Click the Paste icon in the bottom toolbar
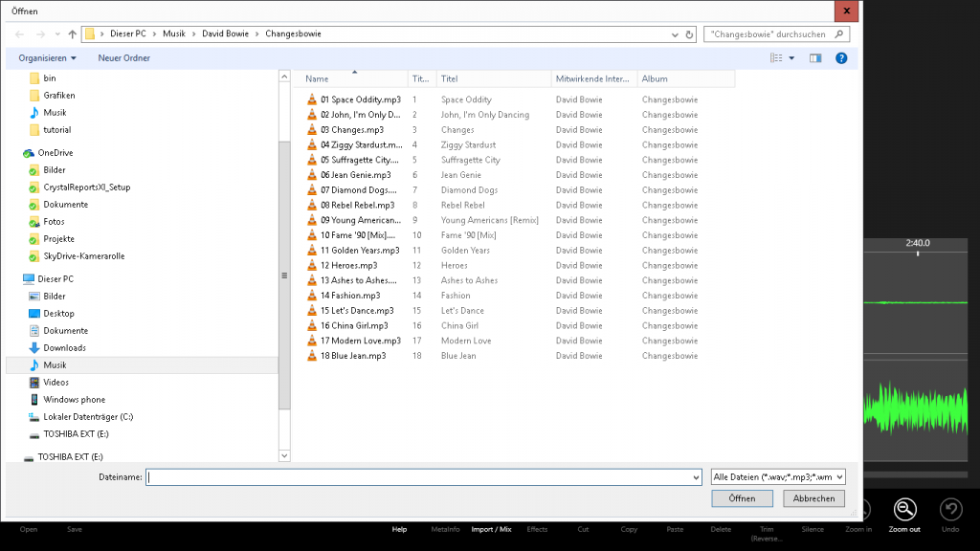This screenshot has height=551, width=980. [x=675, y=529]
